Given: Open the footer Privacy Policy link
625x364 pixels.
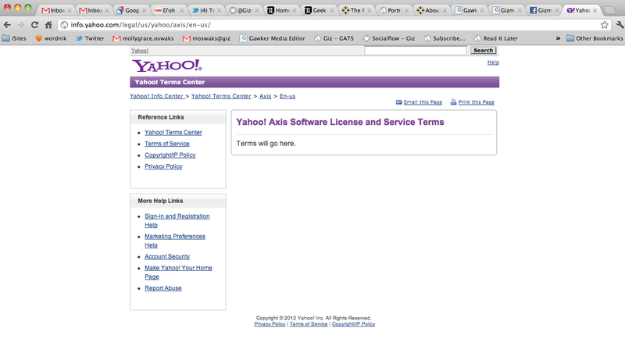Looking at the screenshot, I should pos(270,324).
